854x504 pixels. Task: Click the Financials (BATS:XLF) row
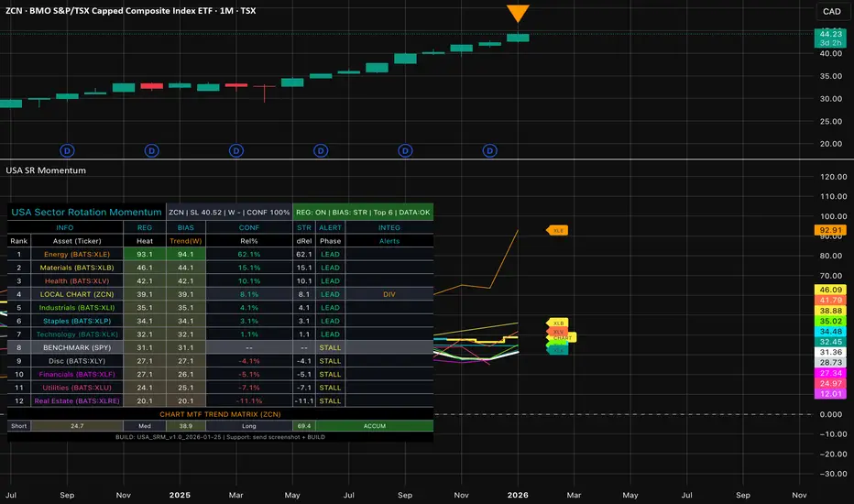click(x=220, y=374)
